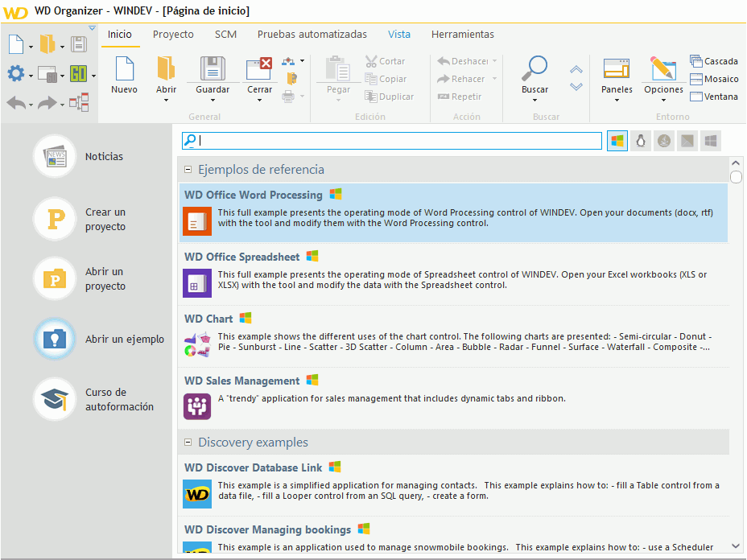This screenshot has height=560, width=747.
Task: Open the dropdown arrow under Opciones
Action: pos(663,101)
